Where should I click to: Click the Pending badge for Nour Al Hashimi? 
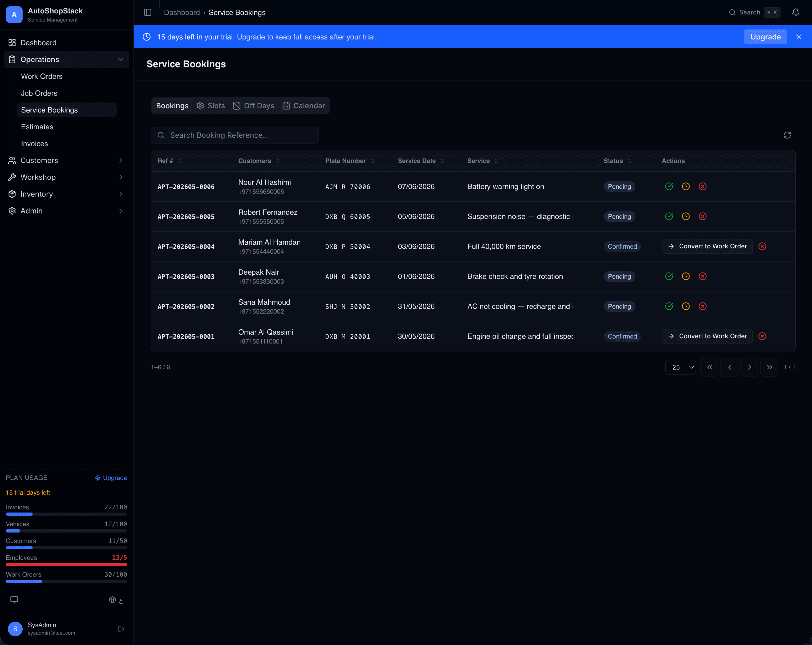(619, 187)
